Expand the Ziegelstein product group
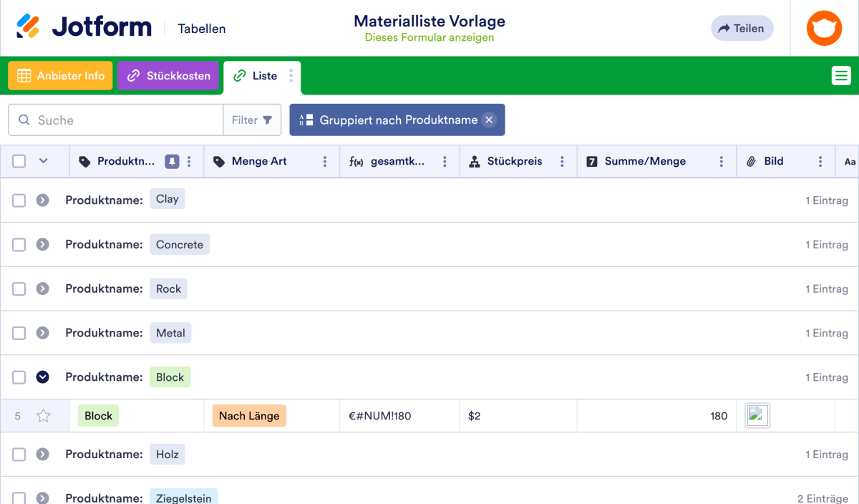Viewport: 859px width, 504px height. click(x=42, y=498)
